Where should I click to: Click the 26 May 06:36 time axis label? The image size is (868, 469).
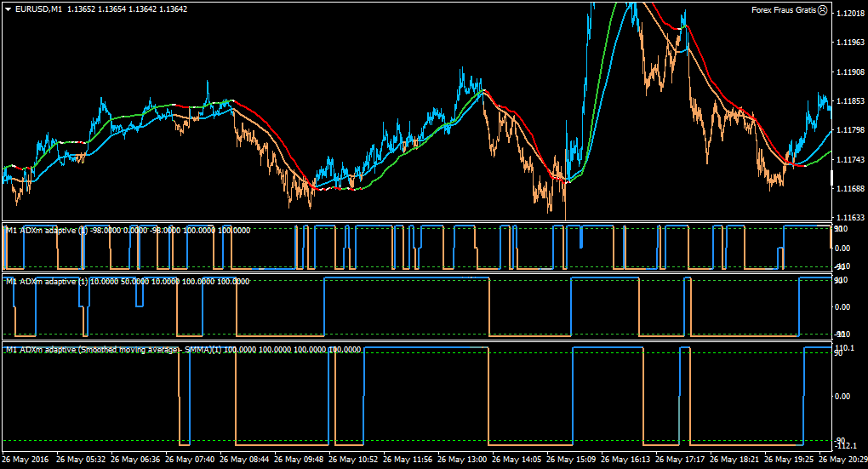[x=135, y=459]
